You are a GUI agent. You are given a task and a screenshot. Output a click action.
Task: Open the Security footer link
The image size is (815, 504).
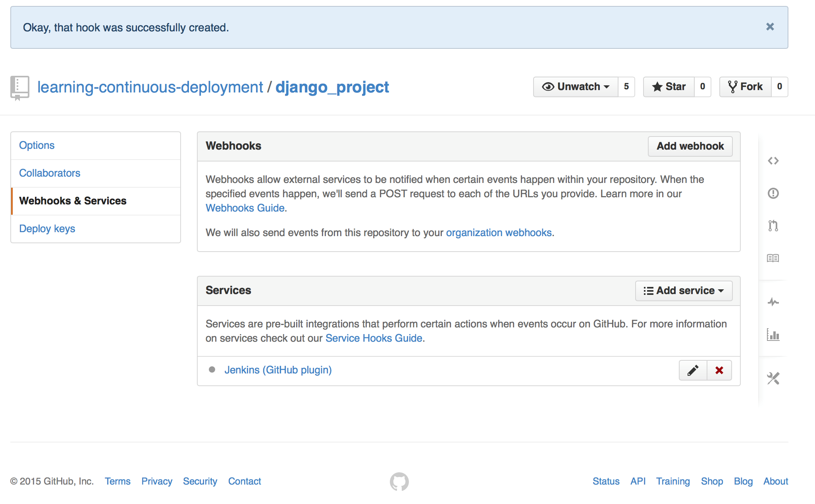pyautogui.click(x=200, y=481)
